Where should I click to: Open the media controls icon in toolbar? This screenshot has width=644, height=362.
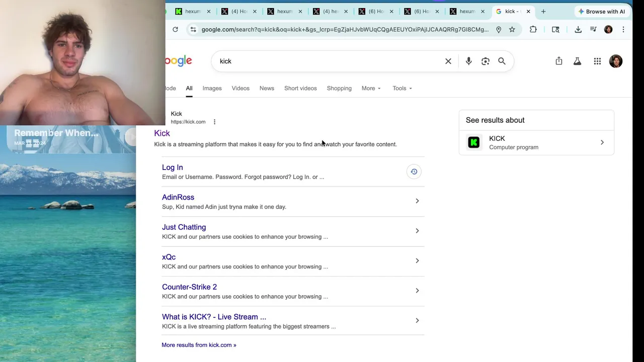[593, 30]
